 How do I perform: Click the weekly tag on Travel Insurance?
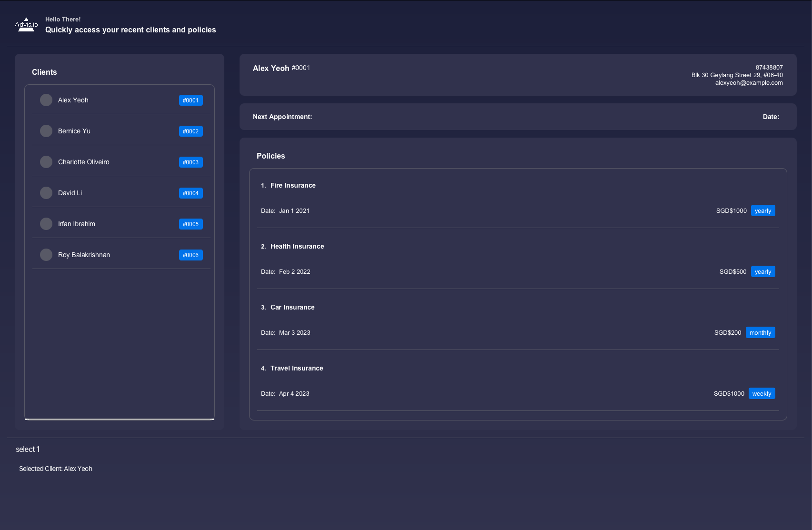[762, 393]
